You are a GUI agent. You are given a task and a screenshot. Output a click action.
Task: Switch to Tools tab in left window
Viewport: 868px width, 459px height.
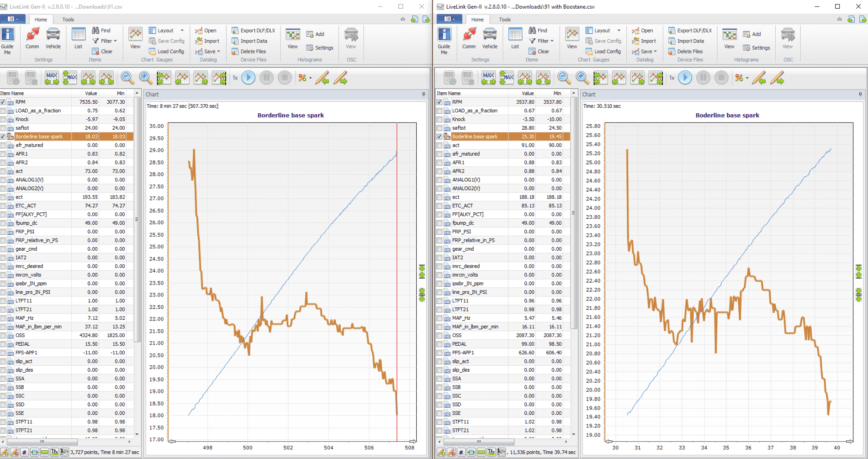tap(68, 20)
